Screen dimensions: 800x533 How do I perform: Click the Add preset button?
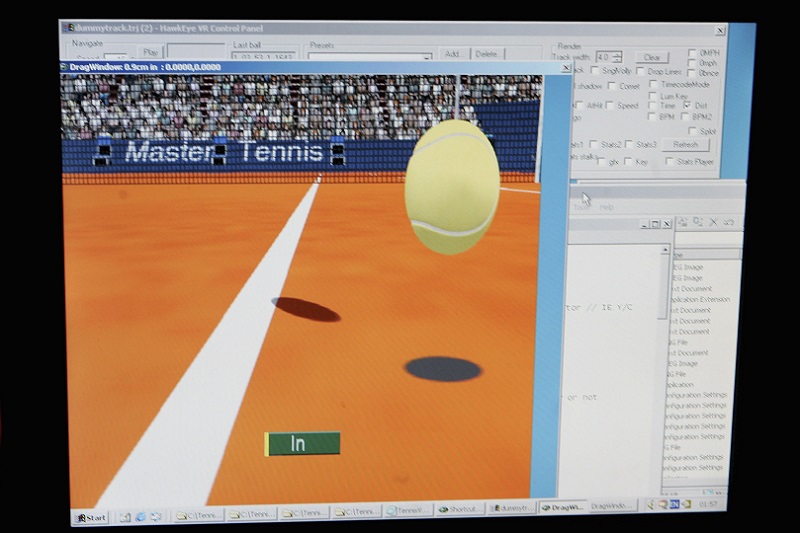(x=452, y=54)
